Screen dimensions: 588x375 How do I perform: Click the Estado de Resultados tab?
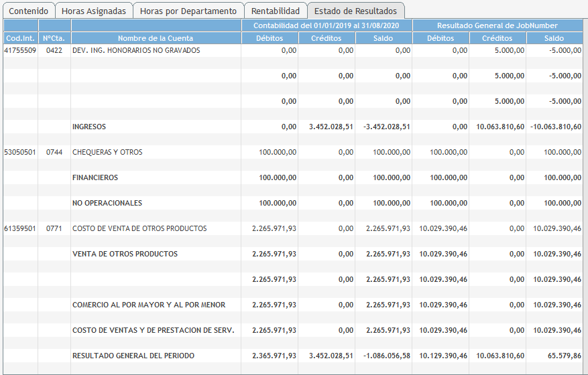point(355,11)
